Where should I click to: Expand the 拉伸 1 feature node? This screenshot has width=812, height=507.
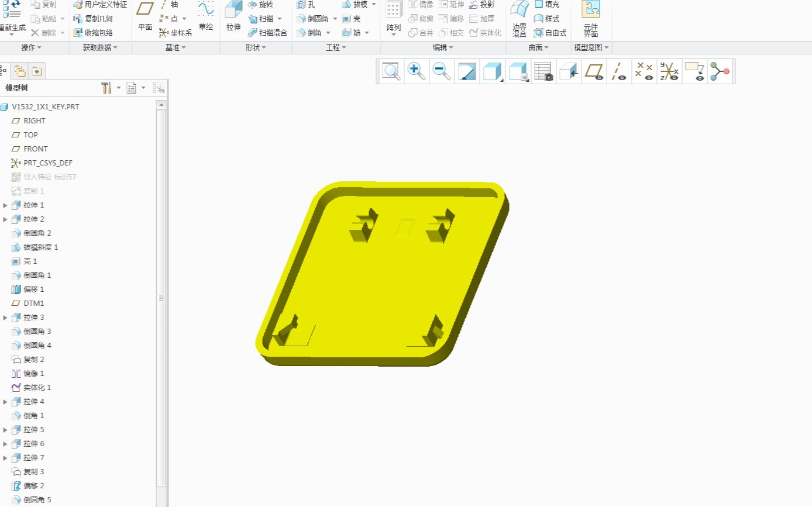pos(5,205)
